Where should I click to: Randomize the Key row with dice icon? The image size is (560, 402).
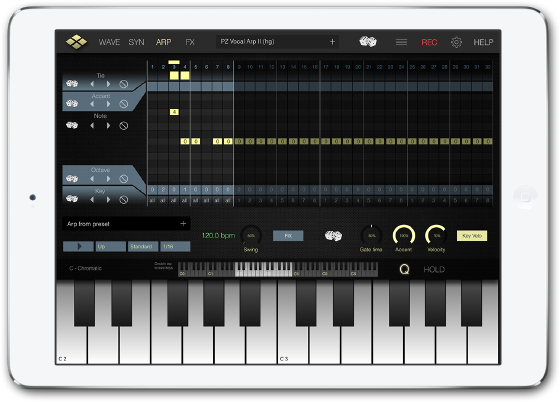pyautogui.click(x=72, y=199)
